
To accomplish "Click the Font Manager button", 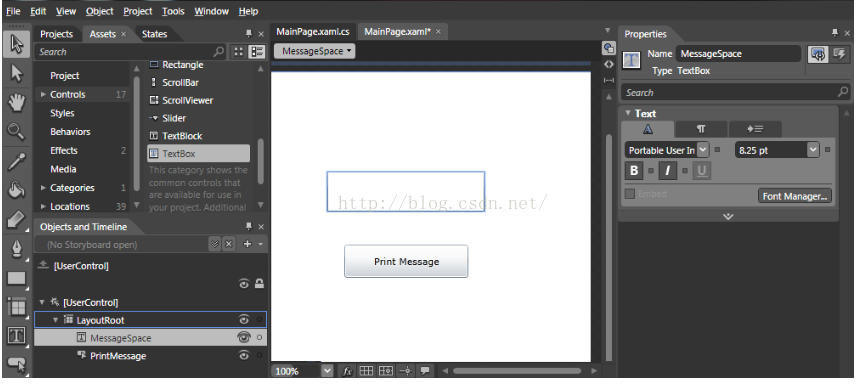I will click(795, 196).
